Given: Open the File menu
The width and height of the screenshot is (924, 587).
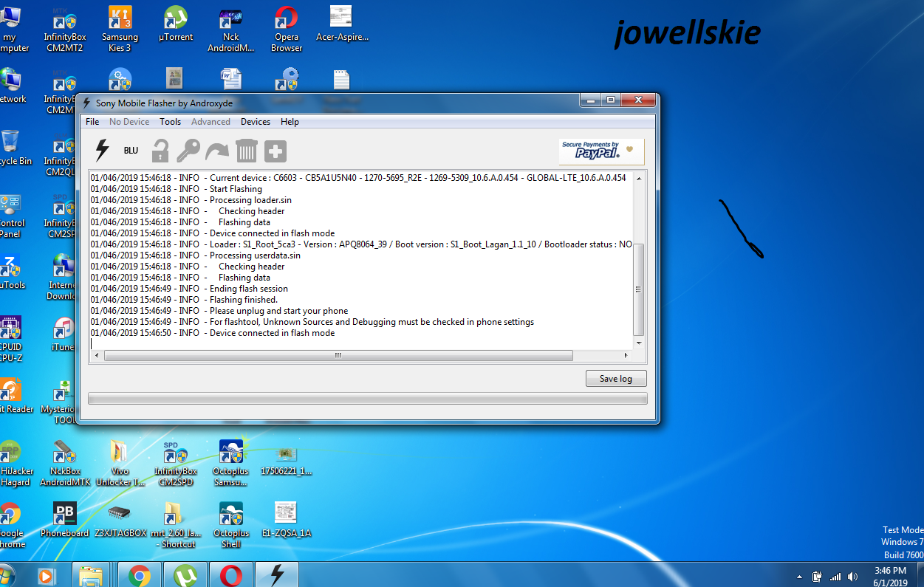Looking at the screenshot, I should tap(92, 122).
